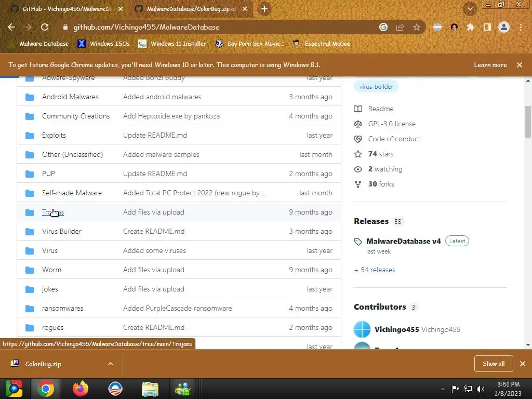Open the Virus Builder folder
The height and width of the screenshot is (399, 532).
click(62, 231)
